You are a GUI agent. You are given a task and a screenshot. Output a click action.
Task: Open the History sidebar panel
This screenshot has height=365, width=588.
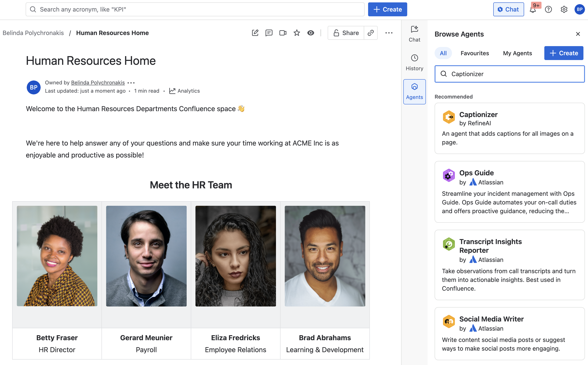point(414,62)
